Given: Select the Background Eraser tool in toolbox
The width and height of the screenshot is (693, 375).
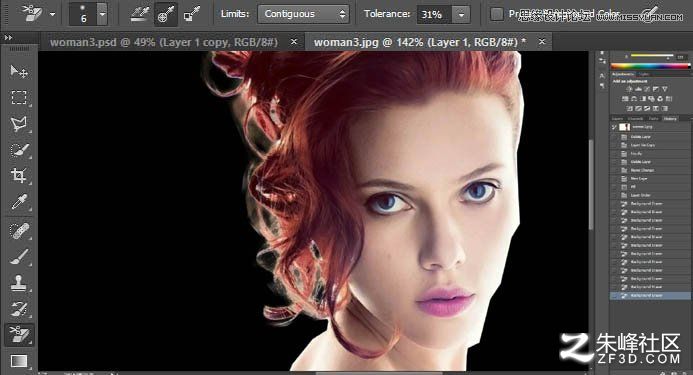Looking at the screenshot, I should tap(18, 334).
